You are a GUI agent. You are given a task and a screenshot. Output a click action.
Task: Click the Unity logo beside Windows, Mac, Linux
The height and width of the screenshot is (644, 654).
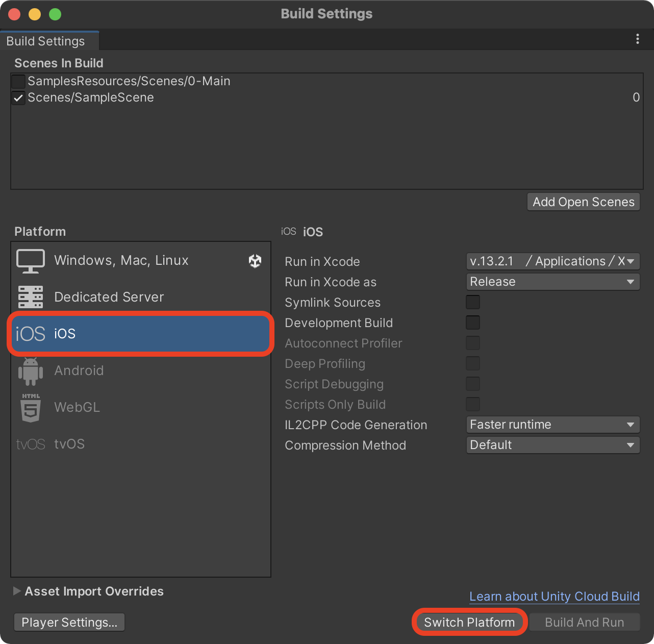pos(255,261)
